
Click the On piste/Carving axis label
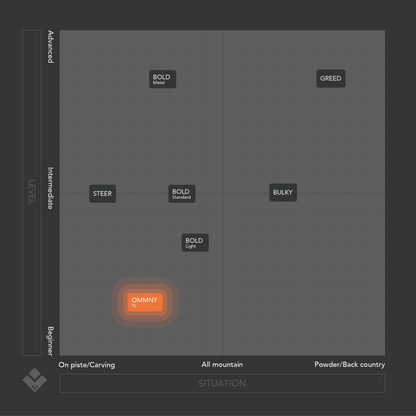point(87,365)
